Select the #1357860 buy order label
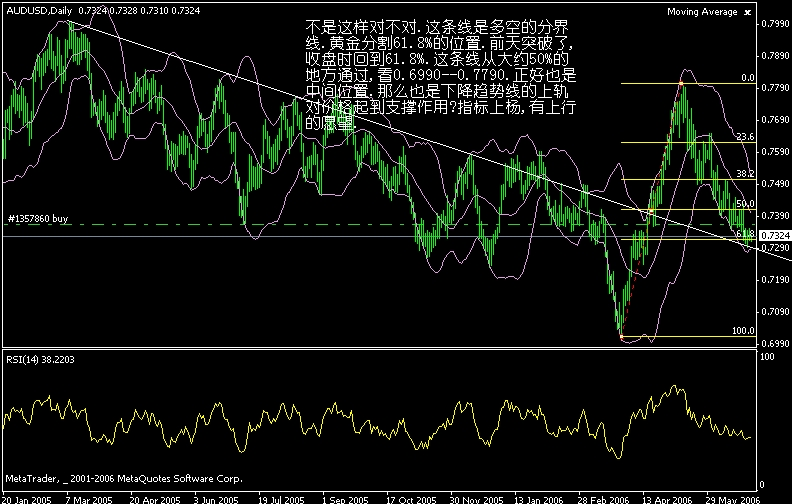Screen dimensions: 792x504 pos(38,217)
